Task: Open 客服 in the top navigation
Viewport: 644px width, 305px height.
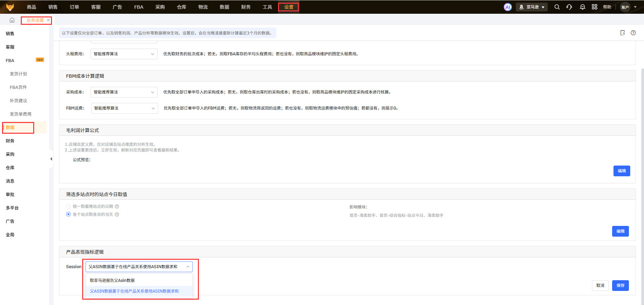Action: point(96,7)
